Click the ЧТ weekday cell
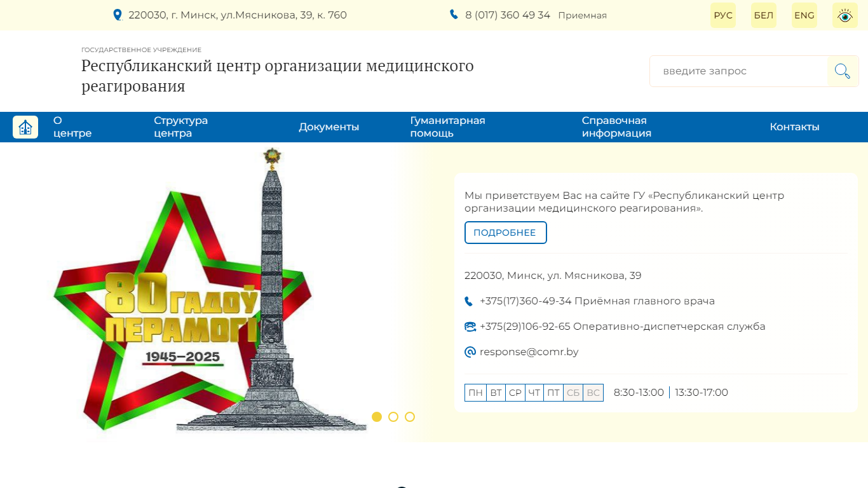 (534, 393)
